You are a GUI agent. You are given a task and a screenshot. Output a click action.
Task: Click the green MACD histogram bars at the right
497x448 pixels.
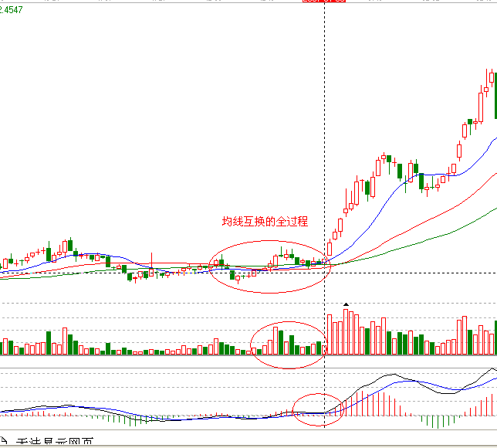(438, 421)
